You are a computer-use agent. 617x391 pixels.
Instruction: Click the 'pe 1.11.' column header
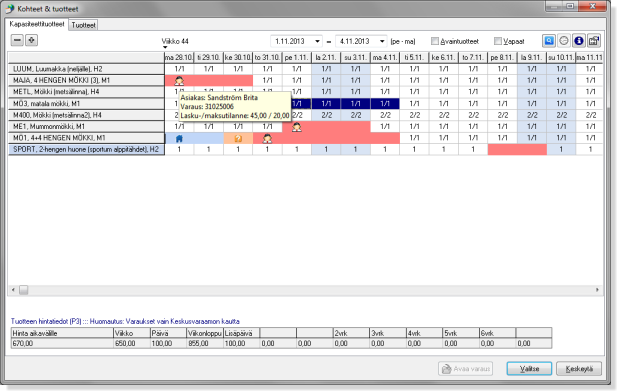[x=297, y=57]
